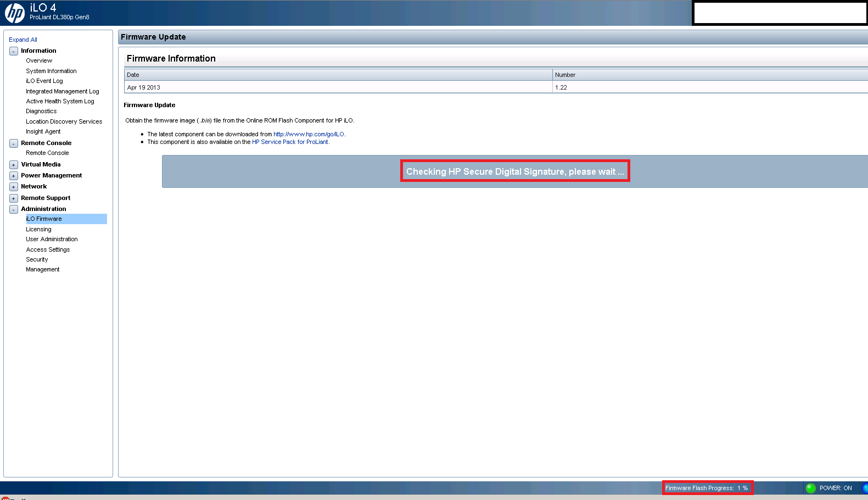Click the Administration heading
Image resolution: width=868 pixels, height=500 pixels.
point(43,209)
